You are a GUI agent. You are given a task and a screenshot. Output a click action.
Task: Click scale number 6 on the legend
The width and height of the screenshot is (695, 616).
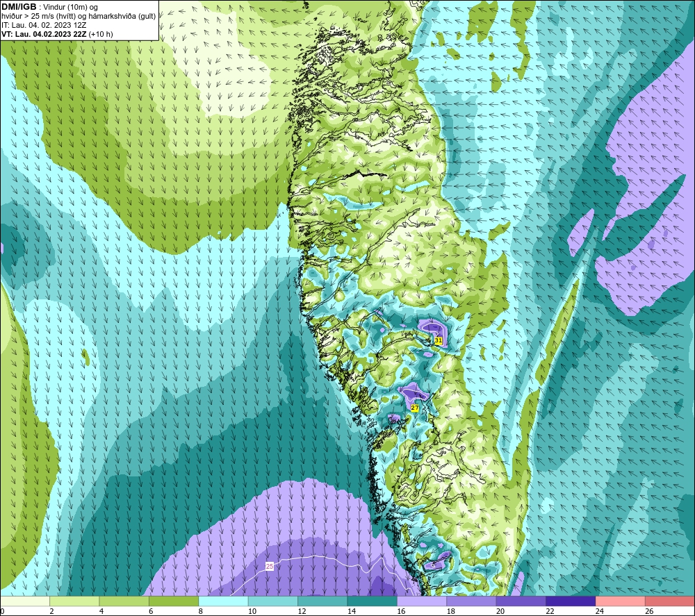click(151, 611)
